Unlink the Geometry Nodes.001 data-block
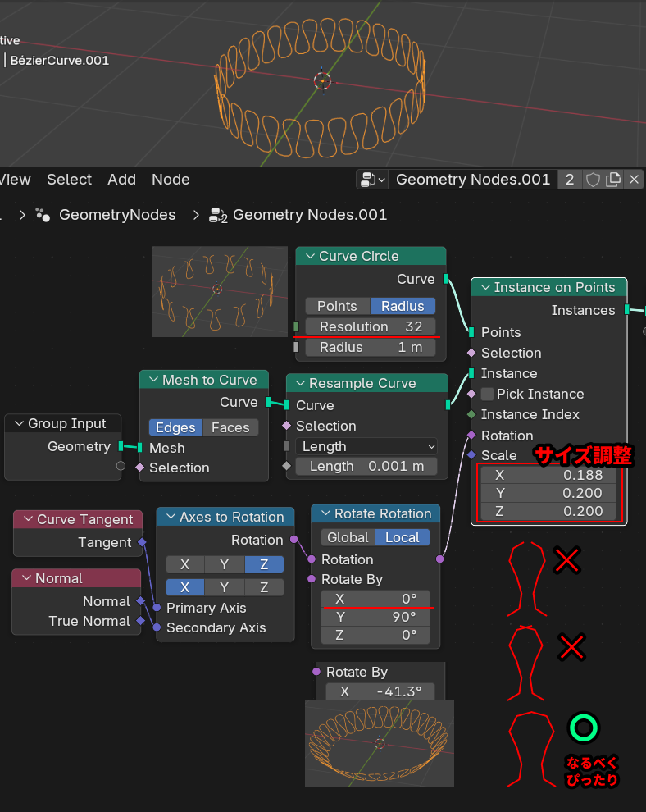 pos(633,180)
